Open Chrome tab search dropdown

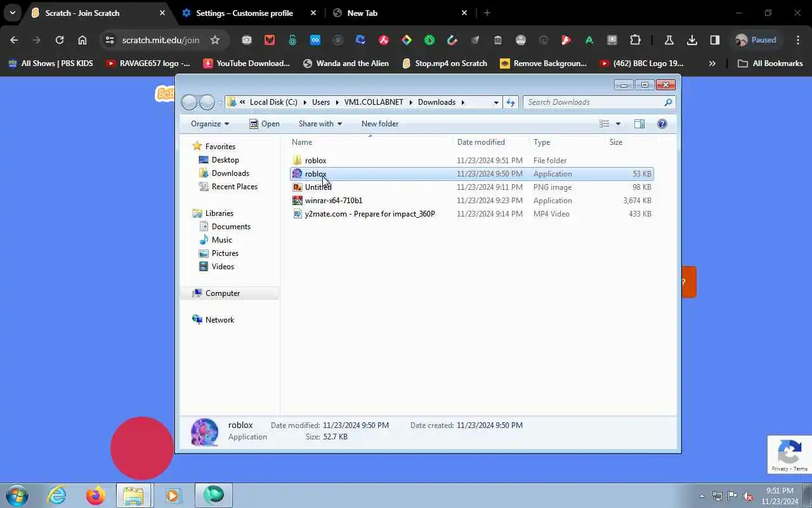tap(12, 13)
